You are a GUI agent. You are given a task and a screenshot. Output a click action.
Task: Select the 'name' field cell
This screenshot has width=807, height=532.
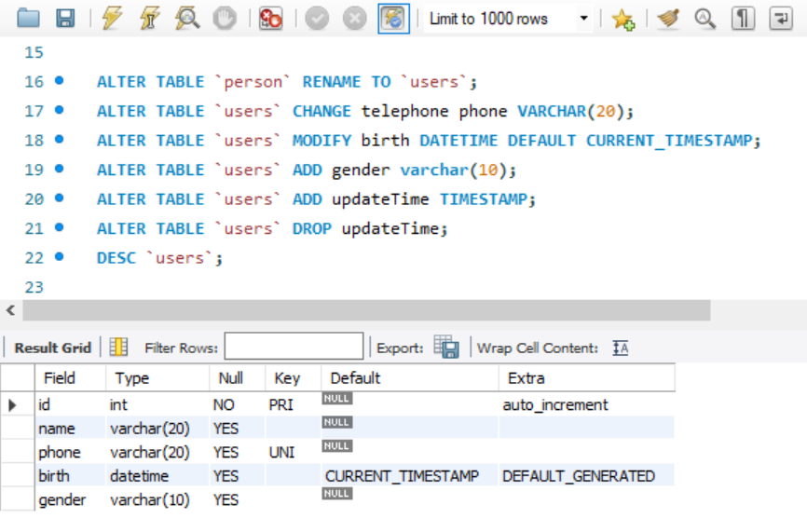pyautogui.click(x=70, y=428)
